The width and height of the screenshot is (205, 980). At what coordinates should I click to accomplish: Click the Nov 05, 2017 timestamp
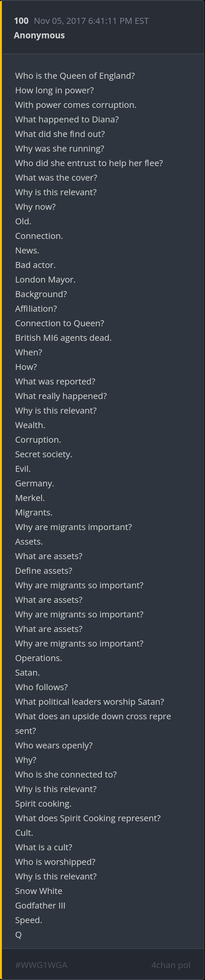point(91,21)
